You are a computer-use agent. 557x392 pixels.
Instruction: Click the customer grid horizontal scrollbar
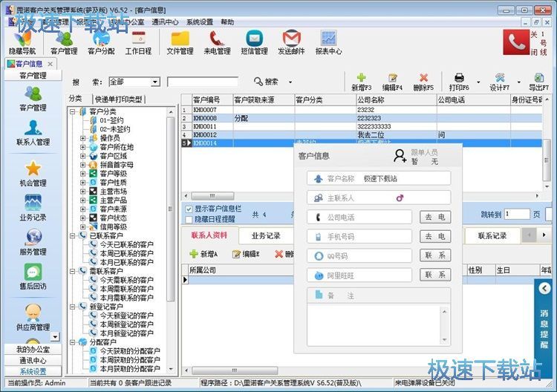point(212,196)
